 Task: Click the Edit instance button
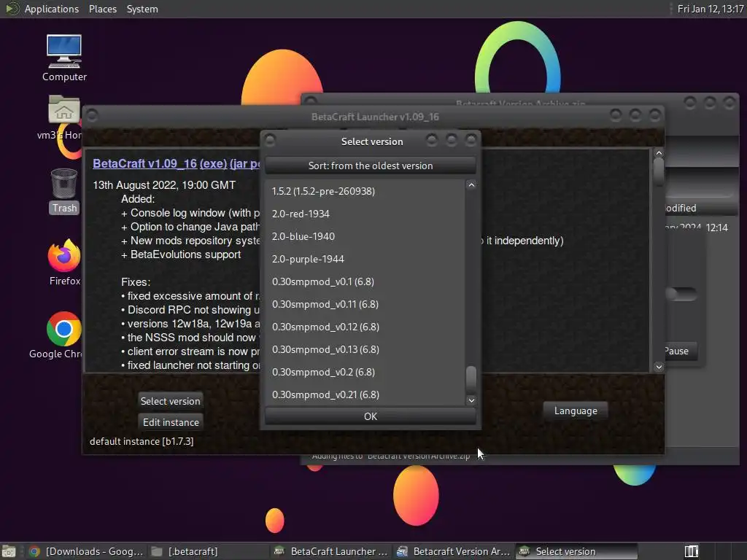(x=171, y=422)
